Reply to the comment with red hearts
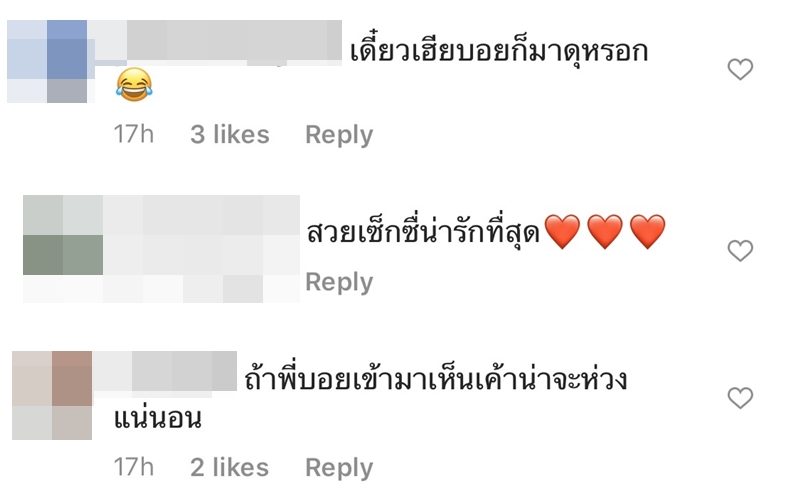Image resolution: width=800 pixels, height=503 pixels. [x=339, y=282]
